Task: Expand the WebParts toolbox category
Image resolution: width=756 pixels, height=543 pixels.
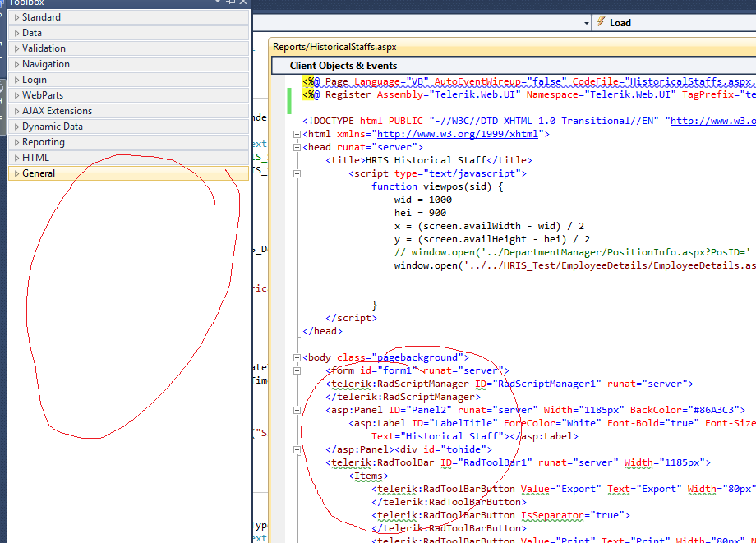Action: [128, 95]
